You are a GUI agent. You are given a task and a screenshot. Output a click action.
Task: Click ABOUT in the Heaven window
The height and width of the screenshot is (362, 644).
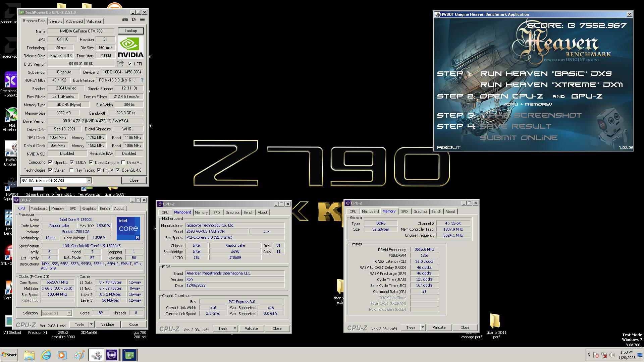[449, 147]
